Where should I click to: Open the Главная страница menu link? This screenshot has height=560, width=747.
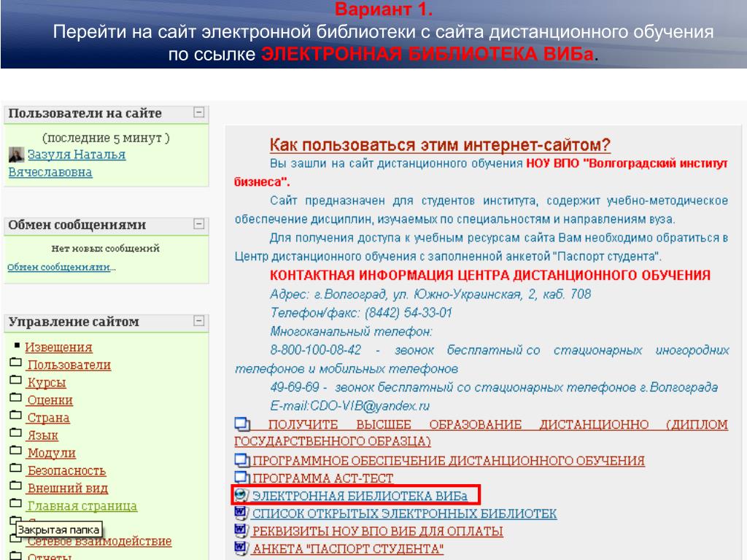tap(82, 506)
